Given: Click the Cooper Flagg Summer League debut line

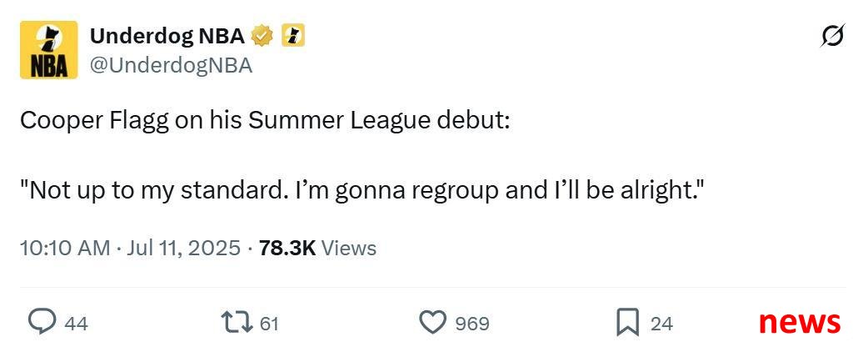Looking at the screenshot, I should coord(265,122).
